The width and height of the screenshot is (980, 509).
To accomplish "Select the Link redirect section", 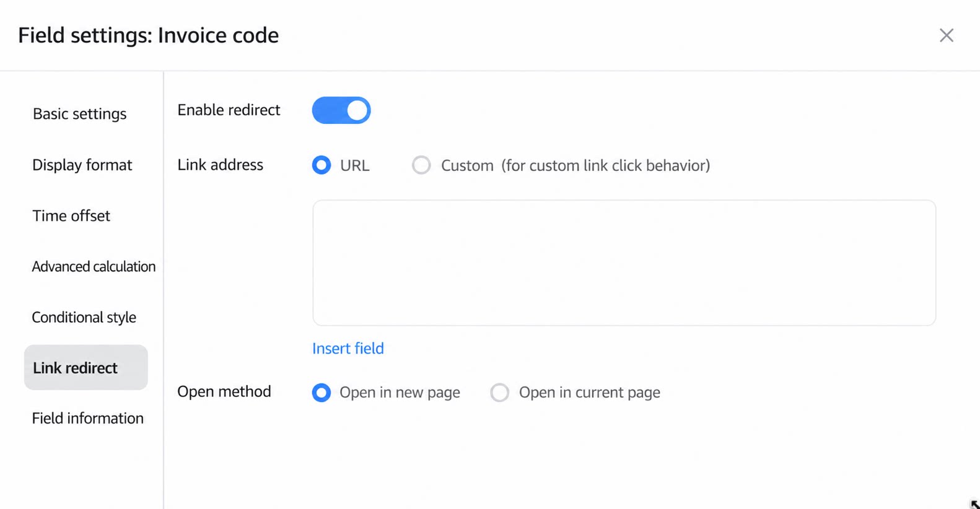I will tap(85, 368).
